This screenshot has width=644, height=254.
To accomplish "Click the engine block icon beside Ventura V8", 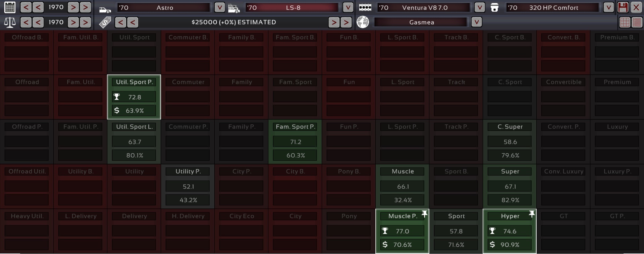I will (365, 7).
